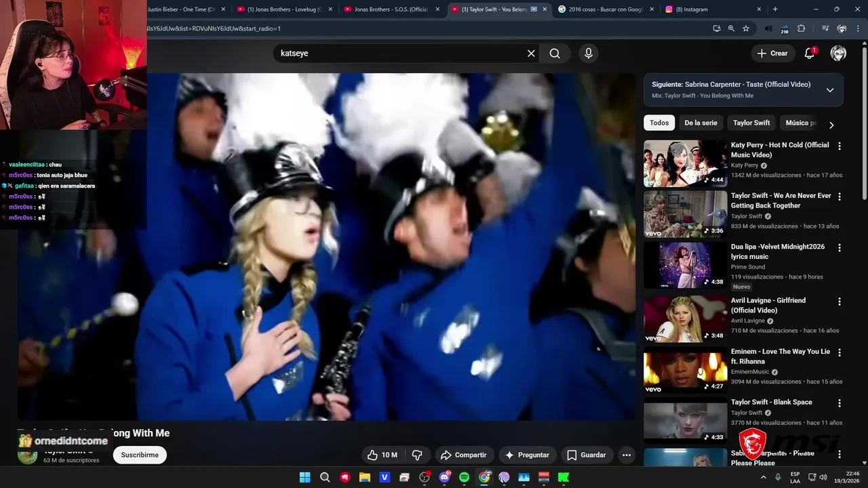868x488 pixels.
Task: Open options for Eminem Love The Way
Action: coord(840,352)
